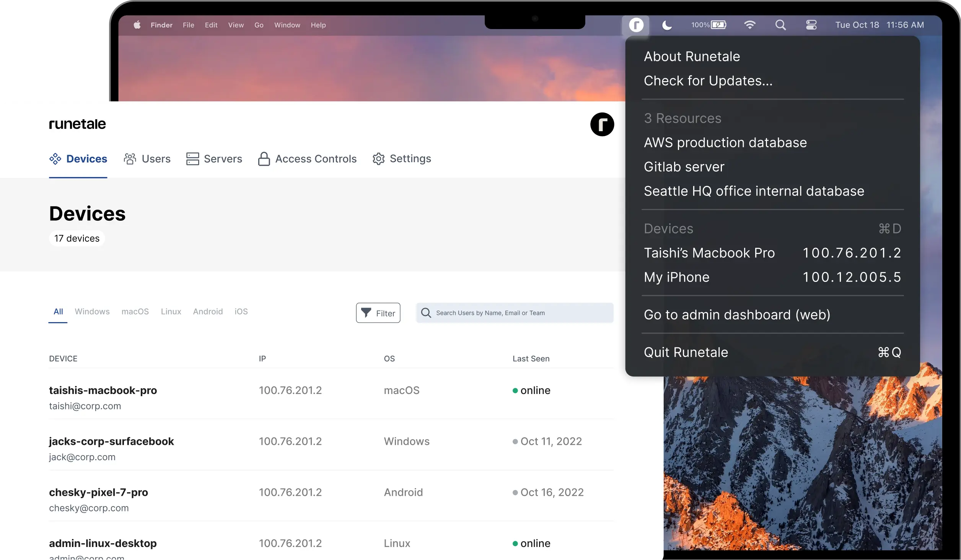Click the OS column header
This screenshot has height=560, width=961.
pyautogui.click(x=389, y=359)
